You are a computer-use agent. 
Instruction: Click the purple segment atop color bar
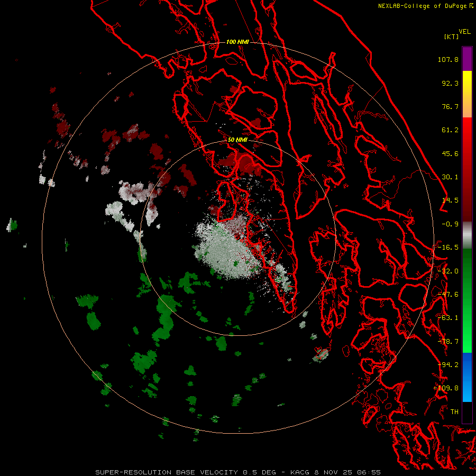coord(467,59)
